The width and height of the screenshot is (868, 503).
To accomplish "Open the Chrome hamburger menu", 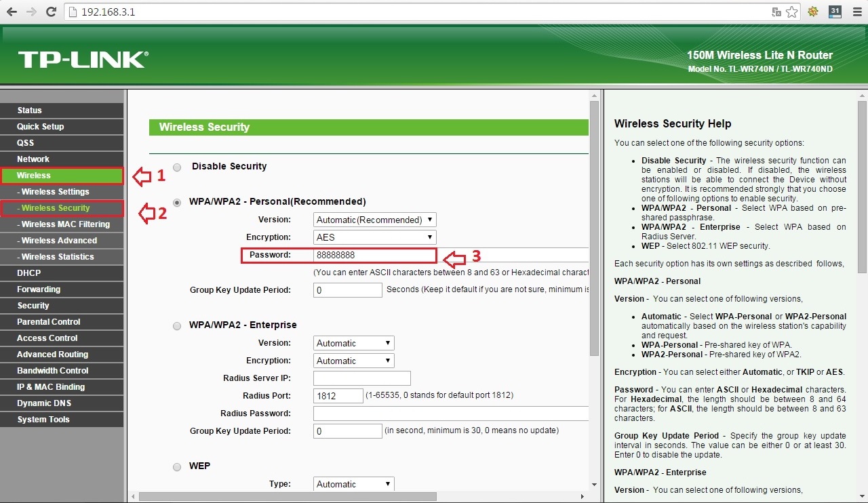I will [x=856, y=12].
